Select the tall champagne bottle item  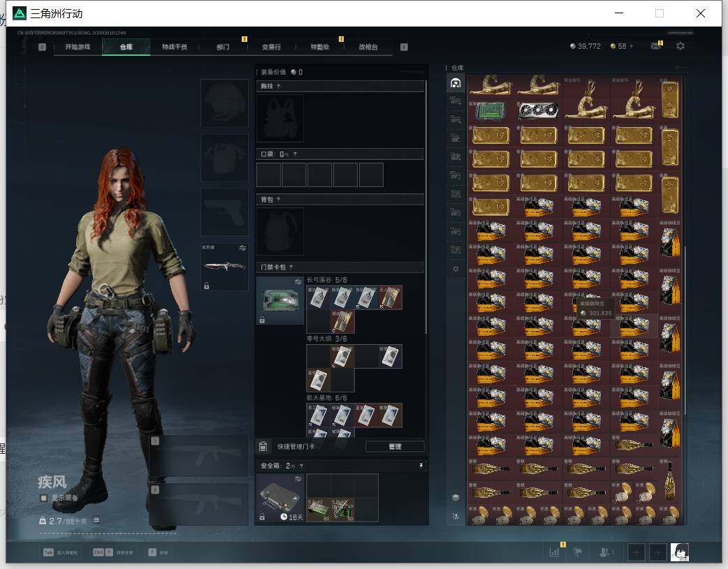(669, 480)
